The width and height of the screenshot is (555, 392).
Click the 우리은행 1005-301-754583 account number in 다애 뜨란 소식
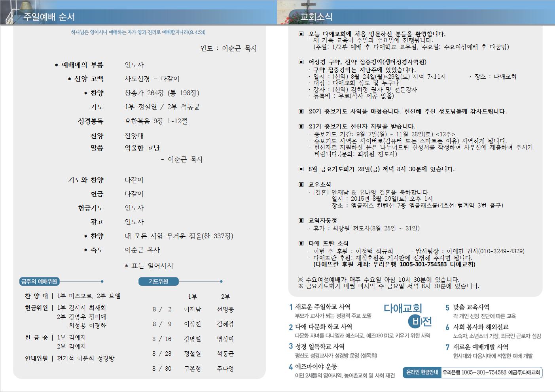pos(423,264)
